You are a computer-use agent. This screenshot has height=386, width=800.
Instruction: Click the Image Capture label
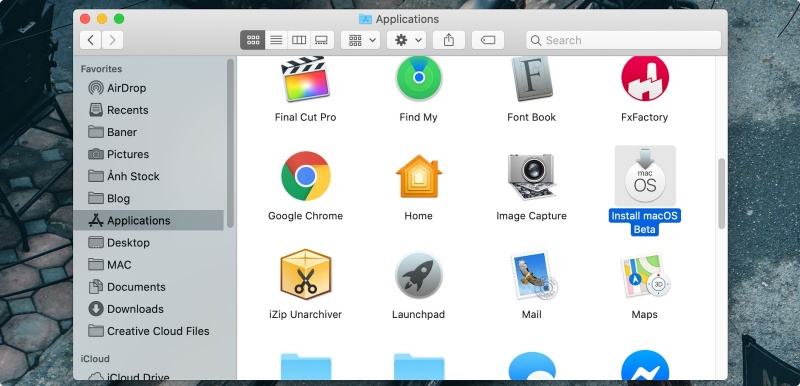click(x=532, y=216)
